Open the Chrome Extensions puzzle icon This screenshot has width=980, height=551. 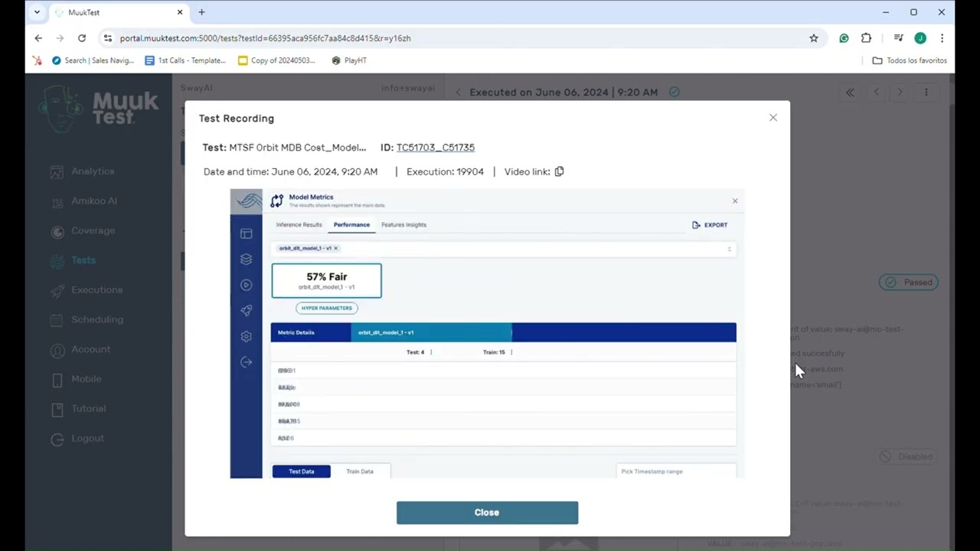[866, 38]
